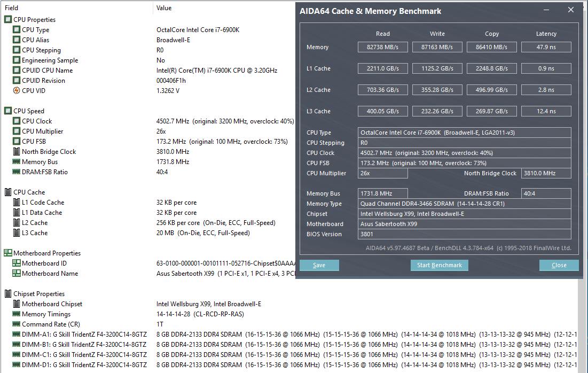Click the L2 Cache Write 355.28 GB/s field
588x373 pixels.
tap(437, 90)
